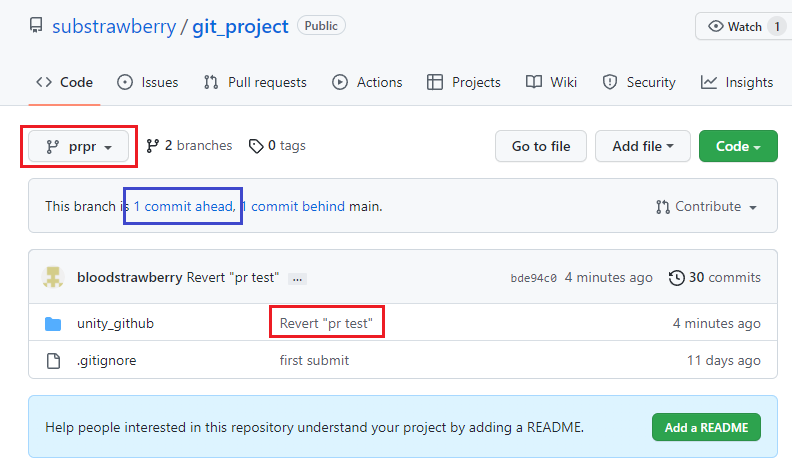Click the clock history icon beside 30 commits
792x473 pixels.
tap(676, 277)
